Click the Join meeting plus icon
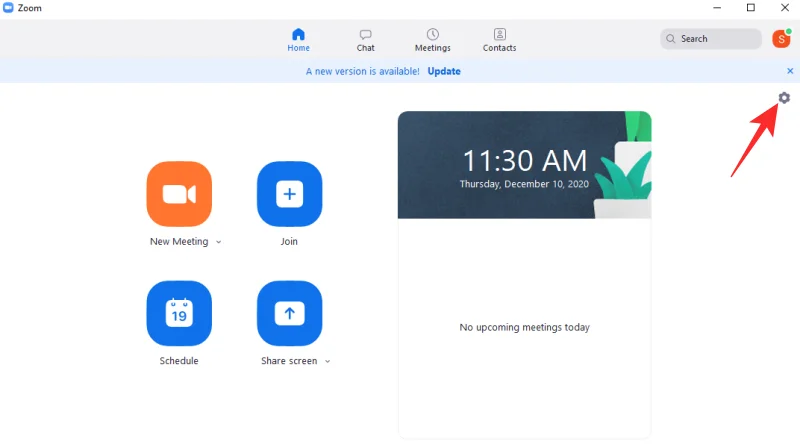The width and height of the screenshot is (800, 447). pyautogui.click(x=289, y=194)
